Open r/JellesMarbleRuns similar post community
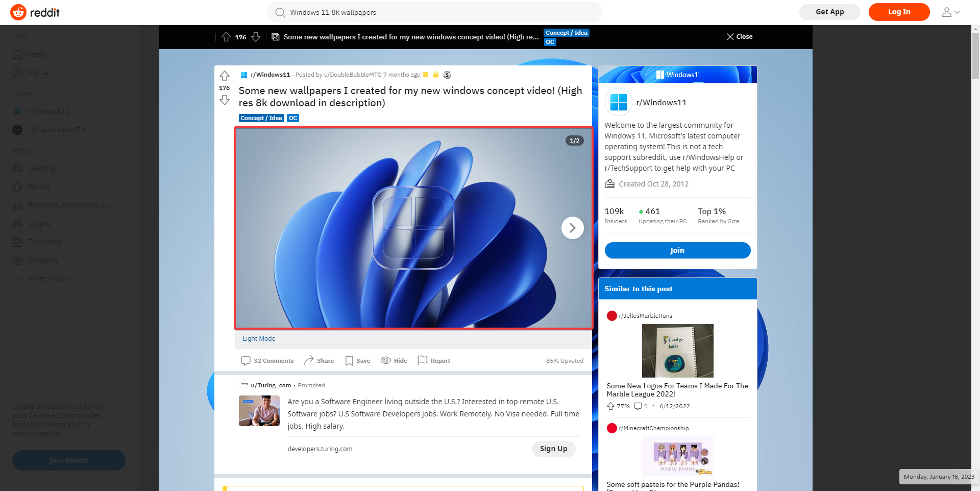 645,316
